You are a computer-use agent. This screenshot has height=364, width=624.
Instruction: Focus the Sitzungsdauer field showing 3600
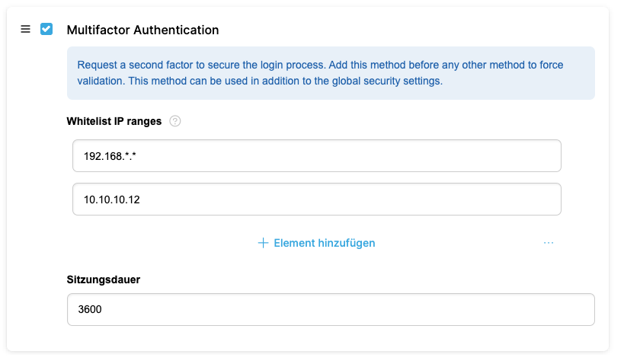pyautogui.click(x=331, y=310)
